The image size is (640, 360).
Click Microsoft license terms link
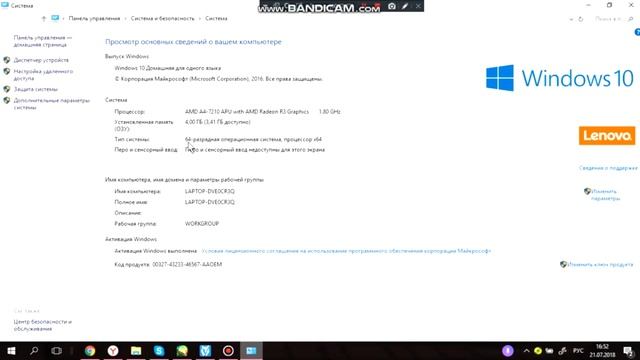pyautogui.click(x=346, y=251)
